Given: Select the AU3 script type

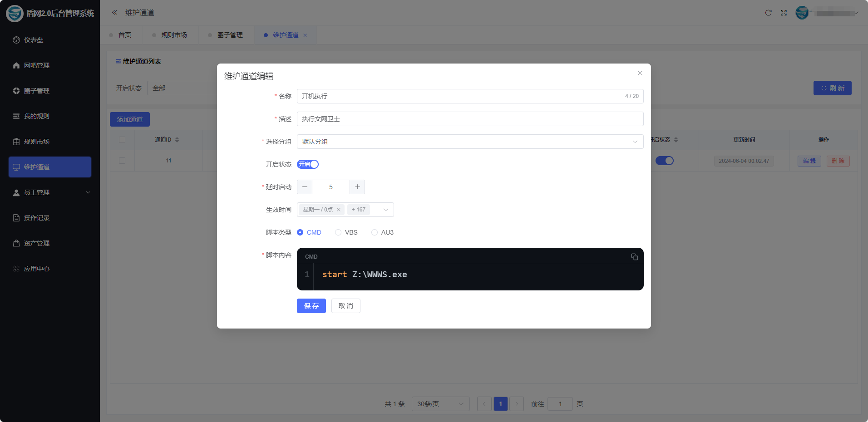Looking at the screenshot, I should 375,232.
